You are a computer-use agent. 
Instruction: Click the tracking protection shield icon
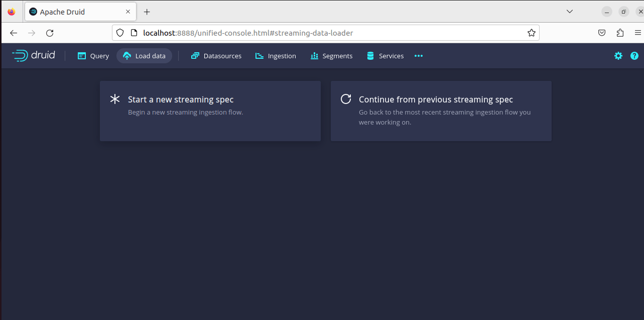point(119,32)
